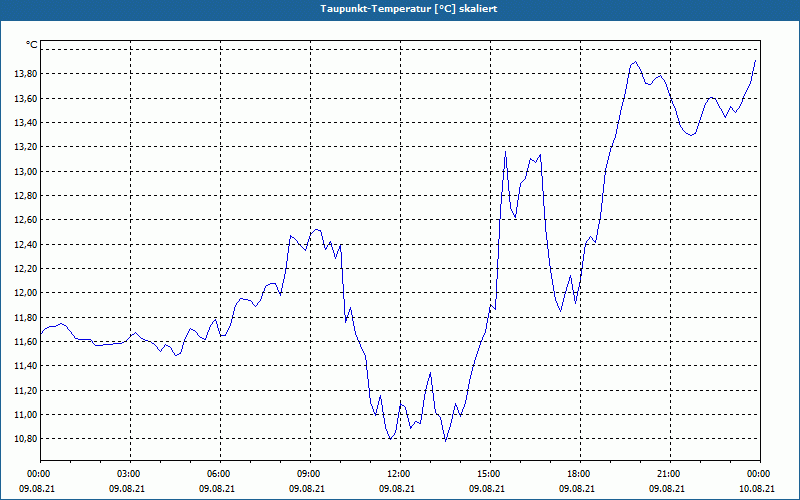Click the 11,00 y-axis label
This screenshot has width=800, height=500.
(x=27, y=414)
